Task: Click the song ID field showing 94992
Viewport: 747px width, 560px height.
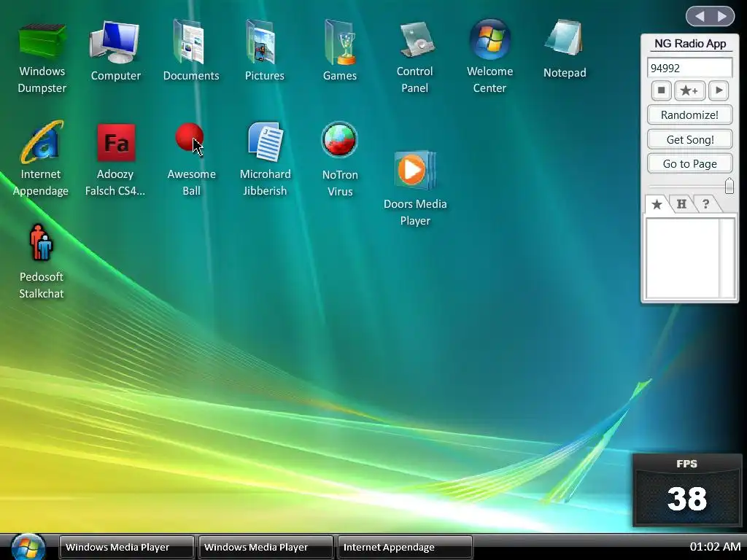Action: coord(689,68)
